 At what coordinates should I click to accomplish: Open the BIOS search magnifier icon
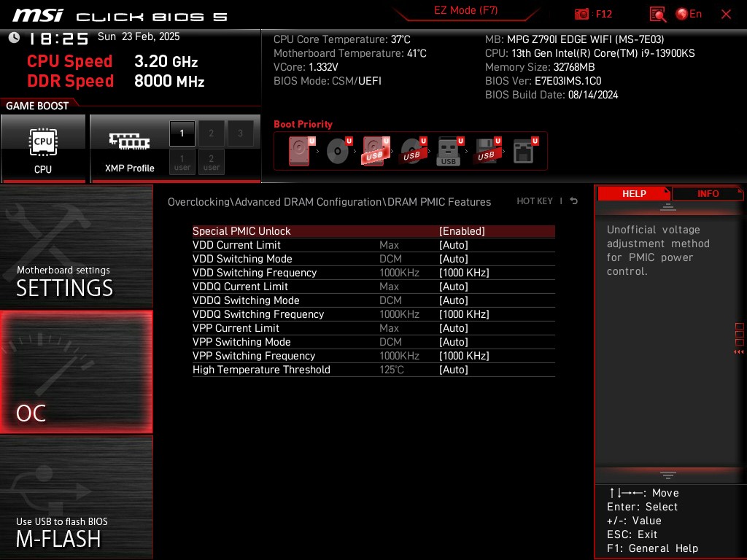[x=657, y=15]
